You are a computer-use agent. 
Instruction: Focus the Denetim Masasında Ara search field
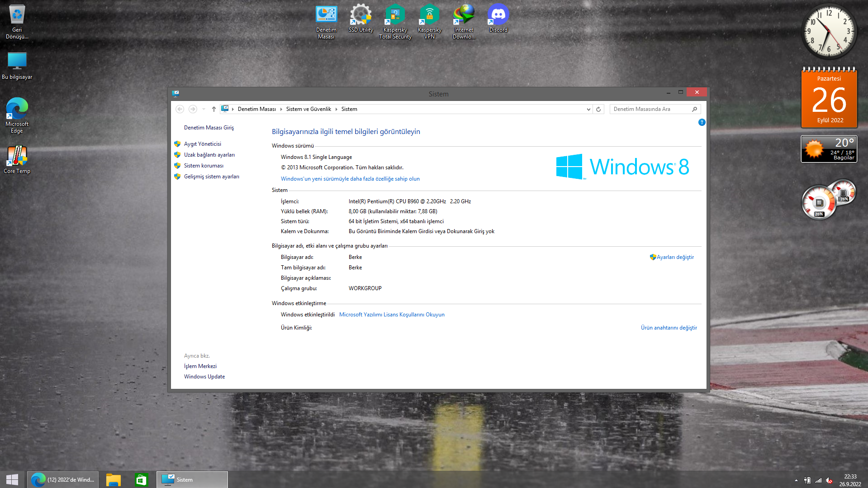click(x=655, y=109)
